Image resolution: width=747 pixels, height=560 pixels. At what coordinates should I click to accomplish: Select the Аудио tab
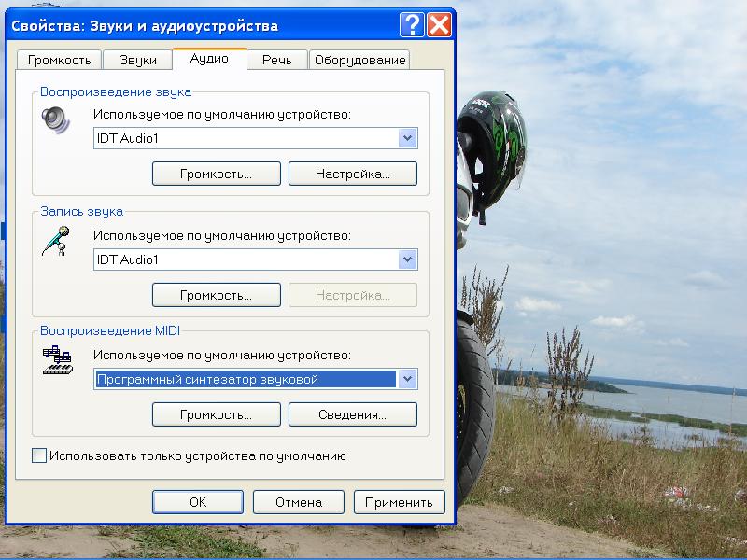[209, 59]
